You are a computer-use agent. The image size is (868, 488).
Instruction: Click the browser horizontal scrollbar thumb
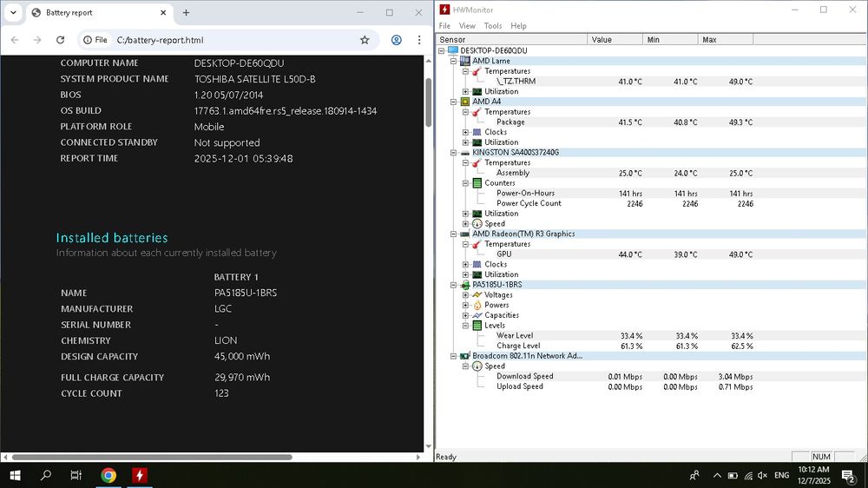(x=152, y=458)
